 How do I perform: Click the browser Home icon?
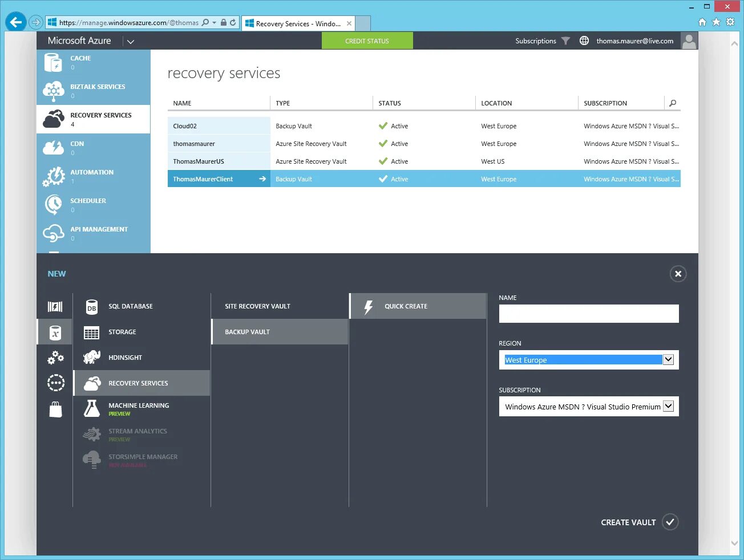click(702, 22)
